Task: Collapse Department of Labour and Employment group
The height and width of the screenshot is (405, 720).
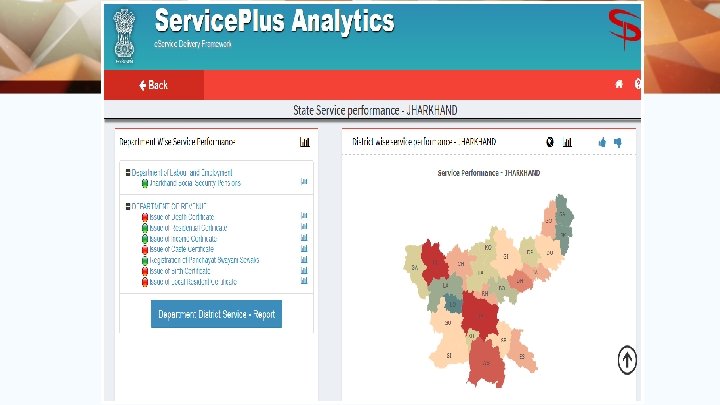Action: pyautogui.click(x=128, y=173)
